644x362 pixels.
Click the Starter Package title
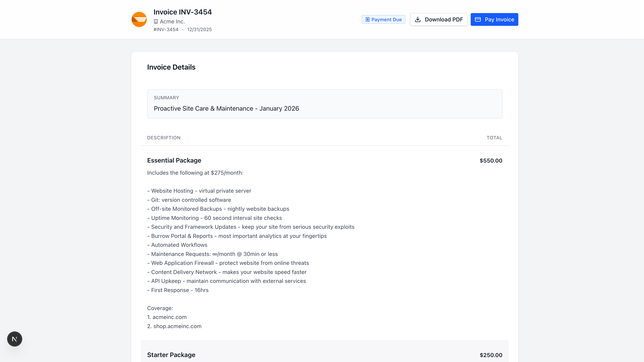171,355
